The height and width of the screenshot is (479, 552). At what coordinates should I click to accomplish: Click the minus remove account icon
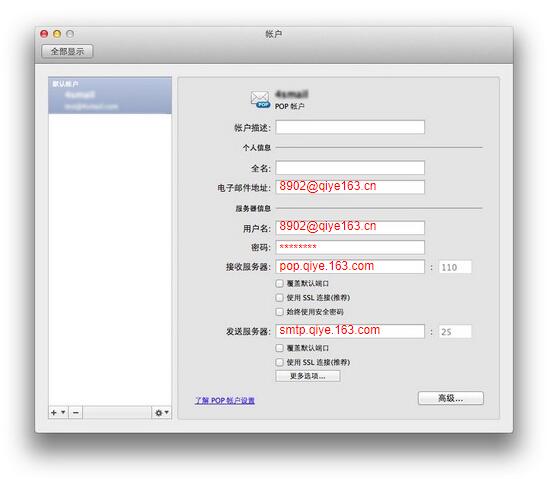click(x=76, y=412)
